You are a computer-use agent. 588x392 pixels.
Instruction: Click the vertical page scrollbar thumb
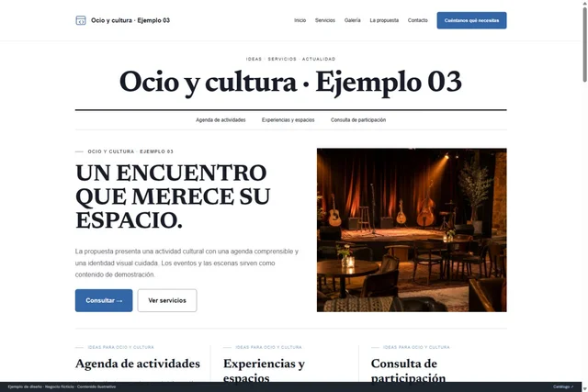584,44
